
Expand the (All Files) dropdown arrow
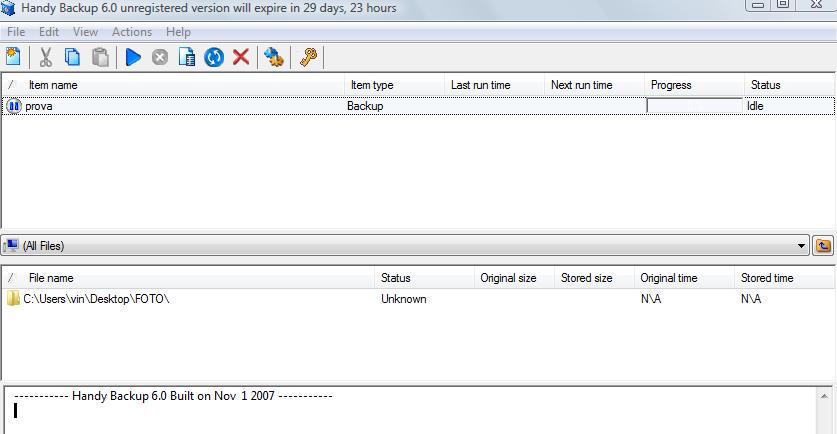pos(801,246)
